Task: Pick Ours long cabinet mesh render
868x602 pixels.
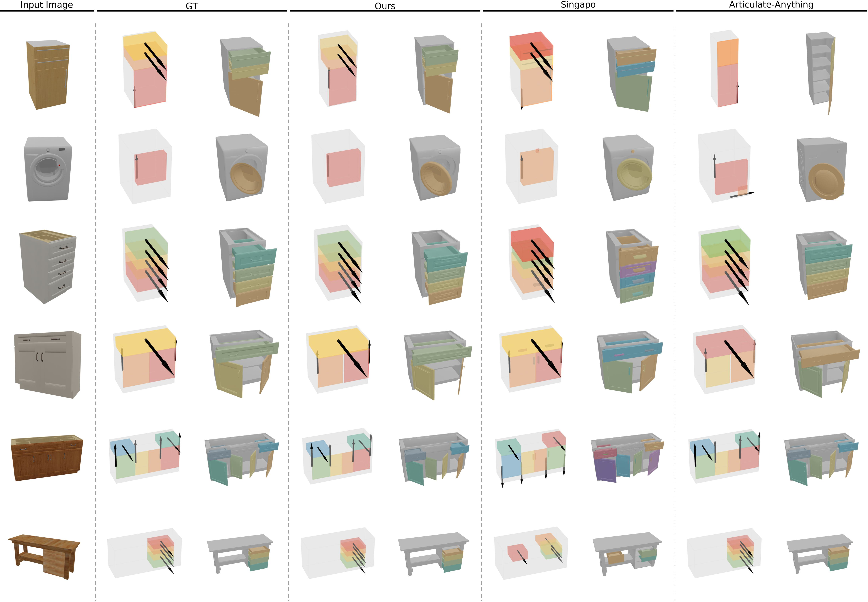Action: point(434,459)
